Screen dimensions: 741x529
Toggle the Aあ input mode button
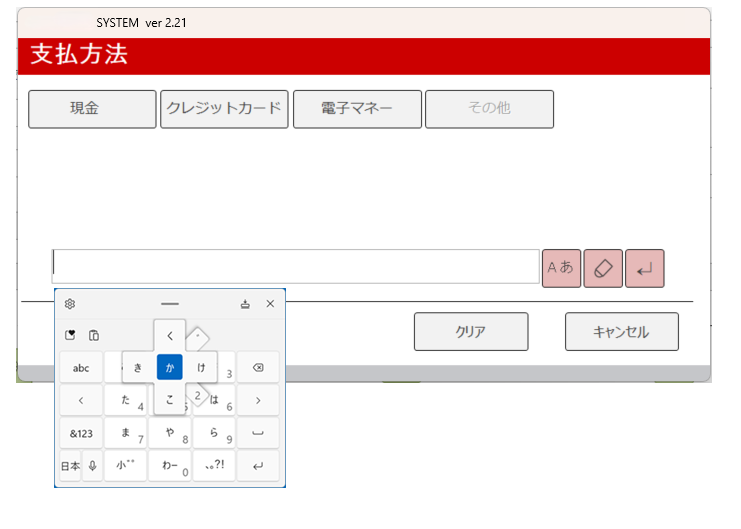pos(560,268)
